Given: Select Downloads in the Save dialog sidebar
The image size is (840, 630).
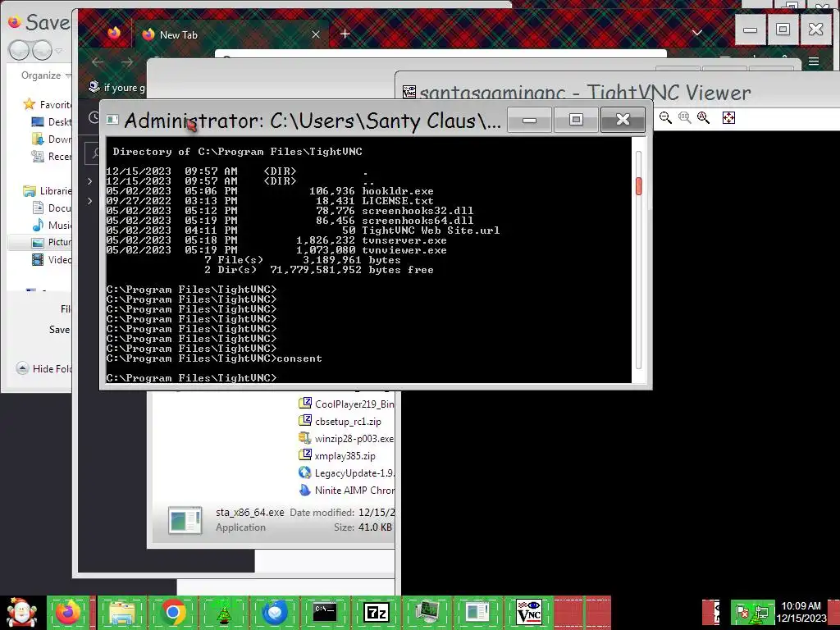Looking at the screenshot, I should (52, 139).
